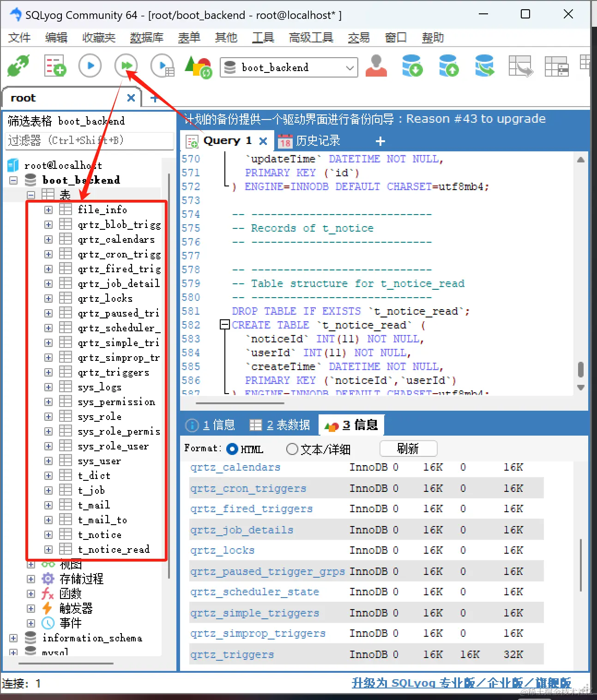Click the boot_backend database icon in tree

click(30, 180)
